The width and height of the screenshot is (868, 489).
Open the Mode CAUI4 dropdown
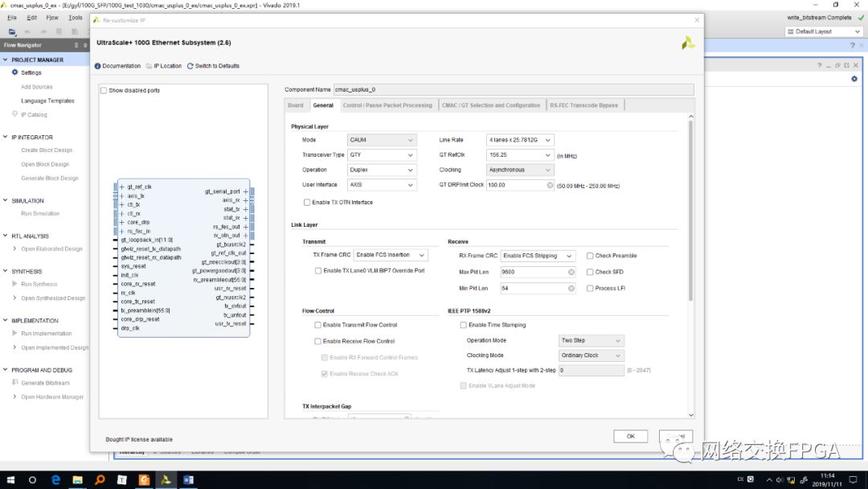(382, 140)
